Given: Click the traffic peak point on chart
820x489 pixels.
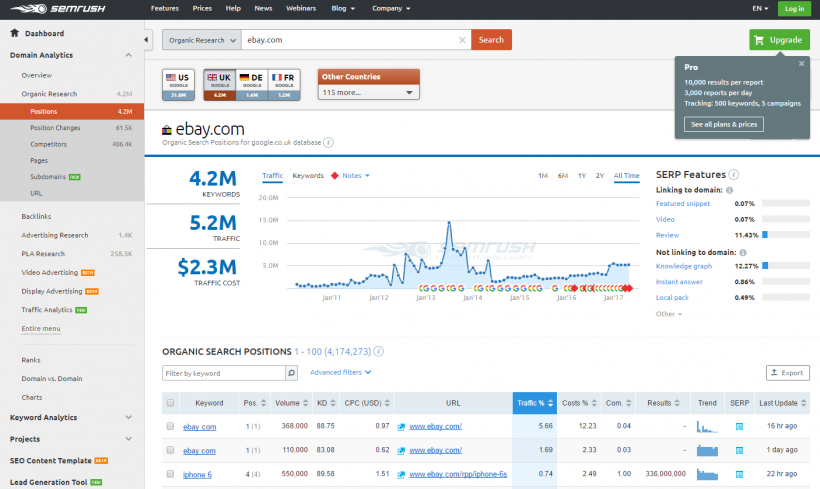Looking at the screenshot, I should coord(449,223).
